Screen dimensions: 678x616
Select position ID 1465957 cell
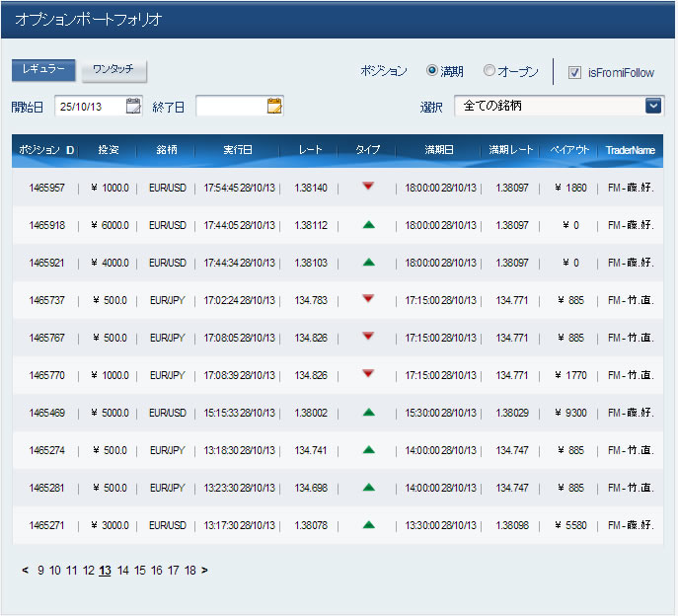coord(46,188)
